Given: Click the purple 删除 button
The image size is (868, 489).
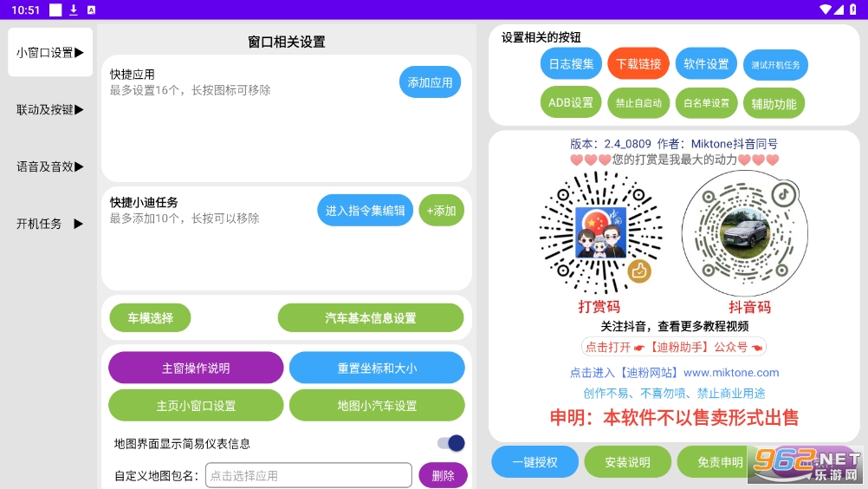Looking at the screenshot, I should pos(443,475).
